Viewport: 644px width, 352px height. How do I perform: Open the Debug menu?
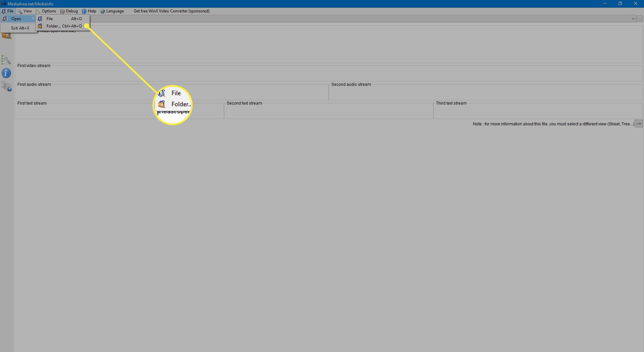click(69, 11)
